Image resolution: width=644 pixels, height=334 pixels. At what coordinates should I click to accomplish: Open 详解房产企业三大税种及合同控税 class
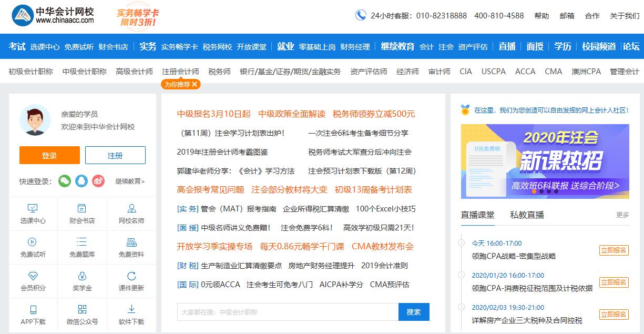click(x=527, y=320)
